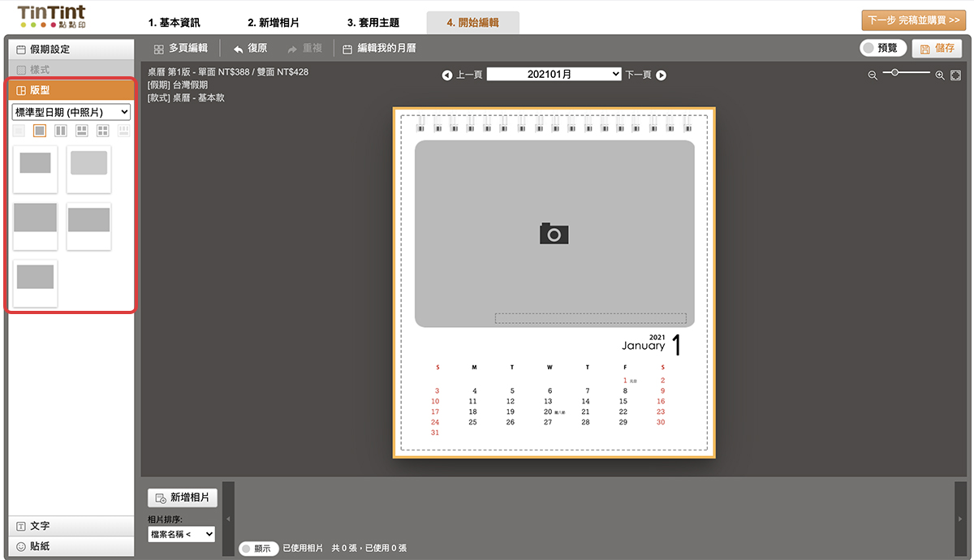Toggle the 顯示 已使用相片 switch

tap(259, 549)
